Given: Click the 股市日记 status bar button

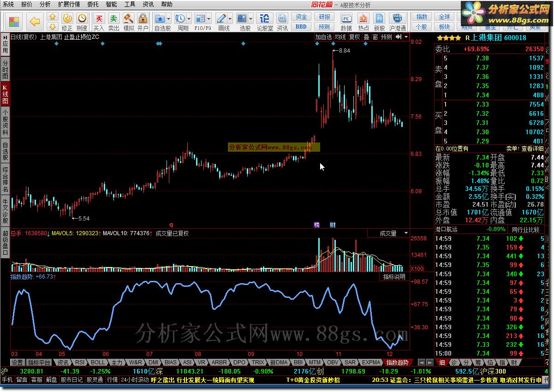Looking at the screenshot, I should point(71,380).
